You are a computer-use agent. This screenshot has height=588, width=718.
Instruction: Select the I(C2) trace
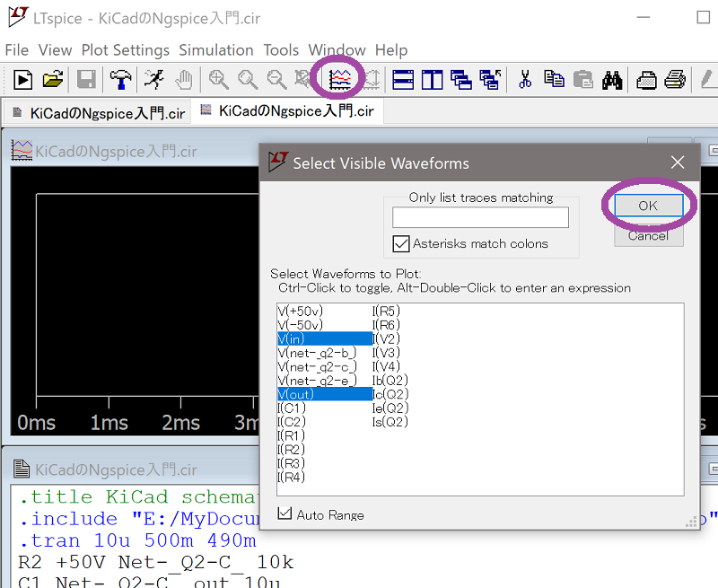[x=292, y=422]
